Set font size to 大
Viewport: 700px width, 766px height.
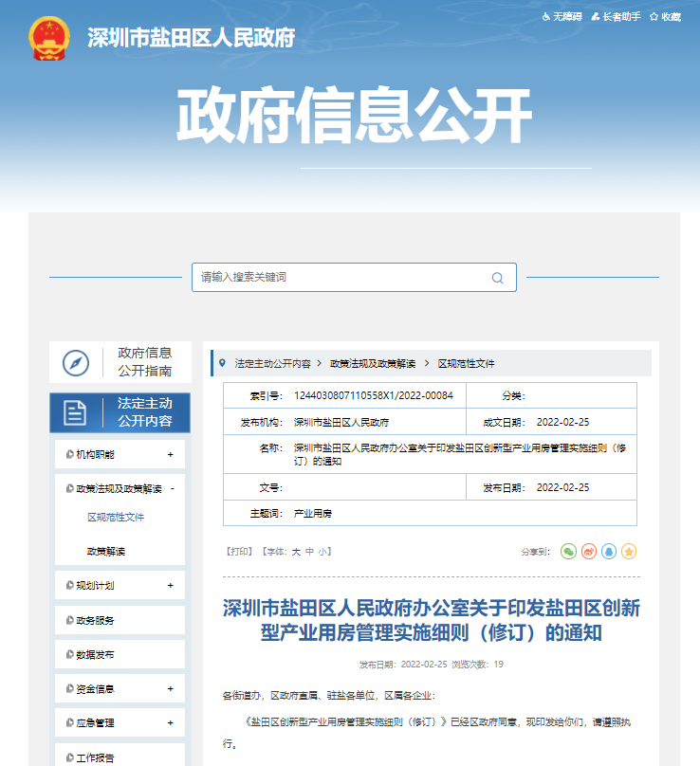coord(296,552)
